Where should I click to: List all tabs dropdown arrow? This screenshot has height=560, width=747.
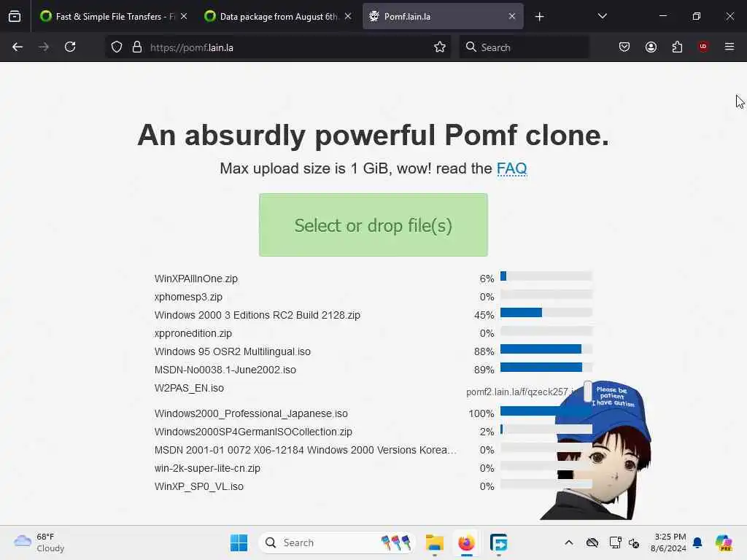tap(602, 16)
